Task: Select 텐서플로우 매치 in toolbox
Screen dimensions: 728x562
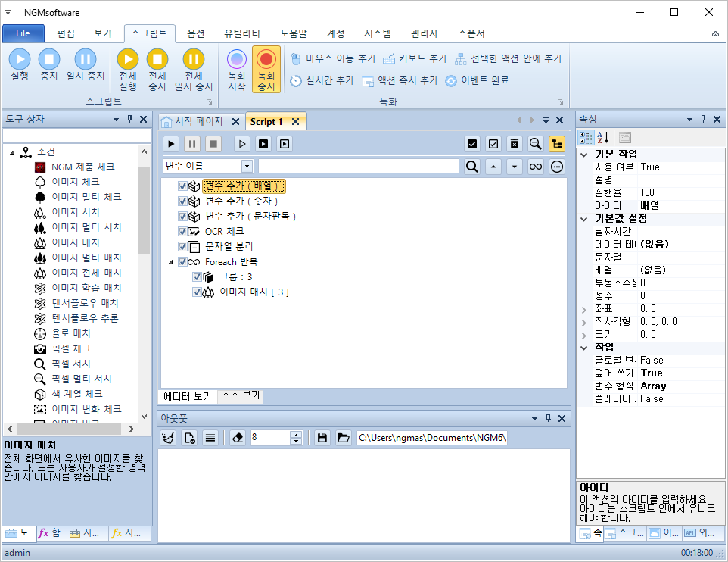Action: pos(85,304)
